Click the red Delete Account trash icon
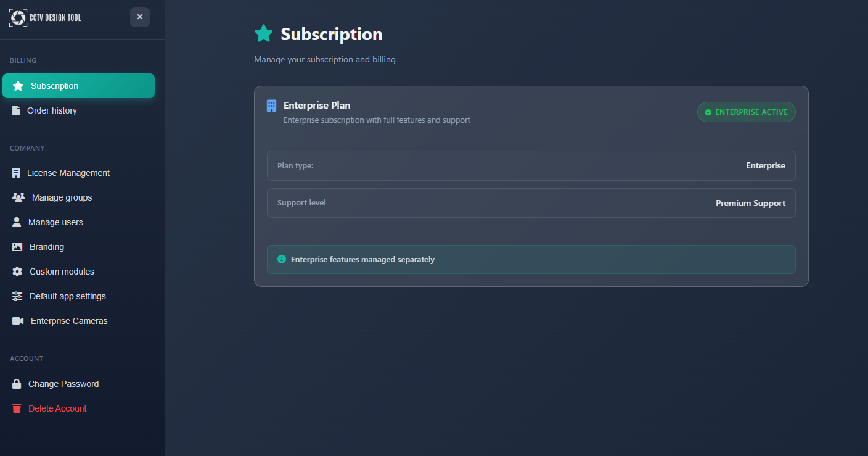Screen dimensions: 868x456 click(17, 408)
